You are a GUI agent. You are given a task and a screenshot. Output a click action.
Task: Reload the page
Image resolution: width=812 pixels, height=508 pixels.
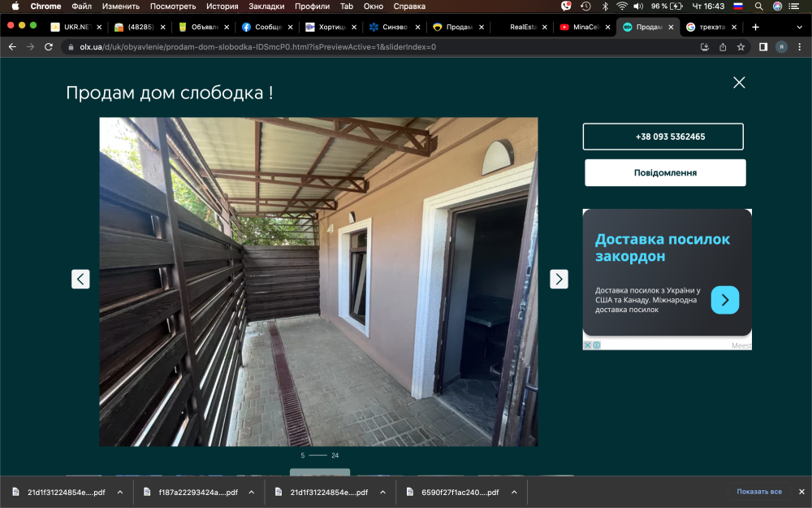49,47
